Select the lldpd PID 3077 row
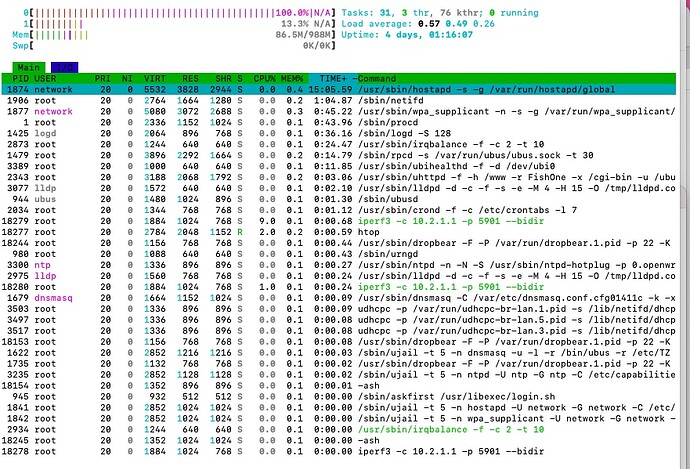Viewport: 690px width, 469px height. 338,188
